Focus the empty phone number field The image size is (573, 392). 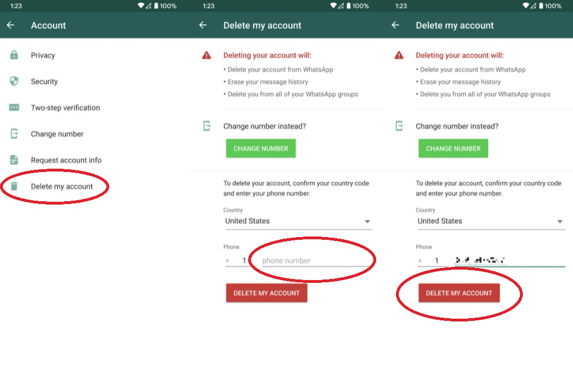click(317, 260)
